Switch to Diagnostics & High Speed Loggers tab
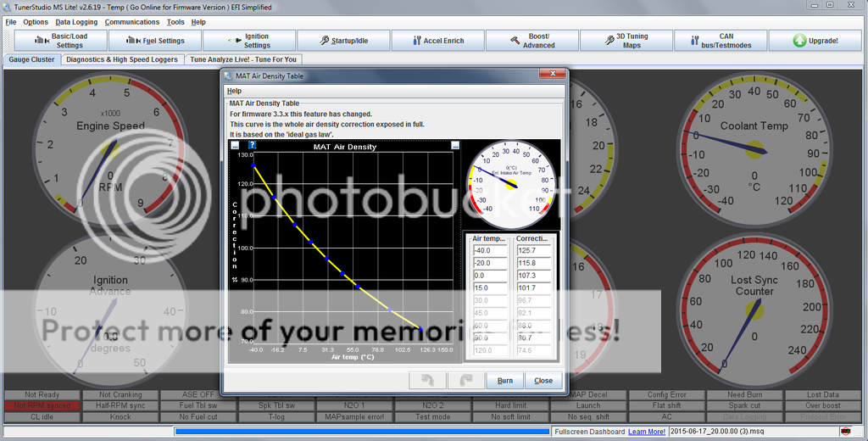The width and height of the screenshot is (868, 441). tap(122, 60)
